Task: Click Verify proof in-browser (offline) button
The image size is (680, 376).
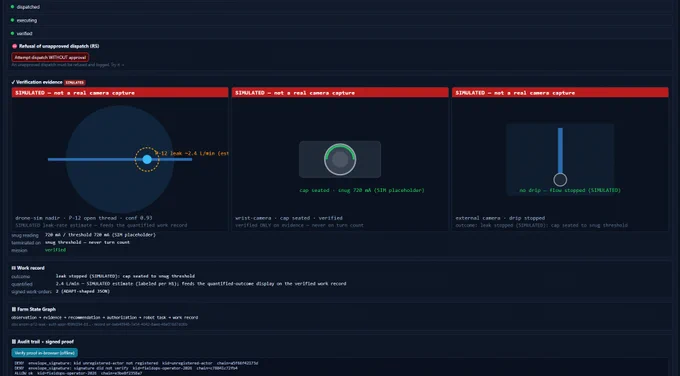Action: [x=45, y=353]
